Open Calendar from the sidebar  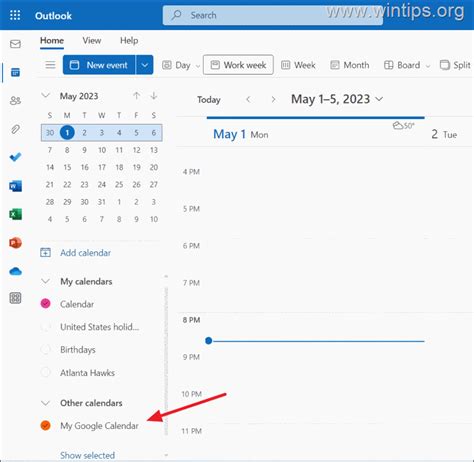point(15,72)
